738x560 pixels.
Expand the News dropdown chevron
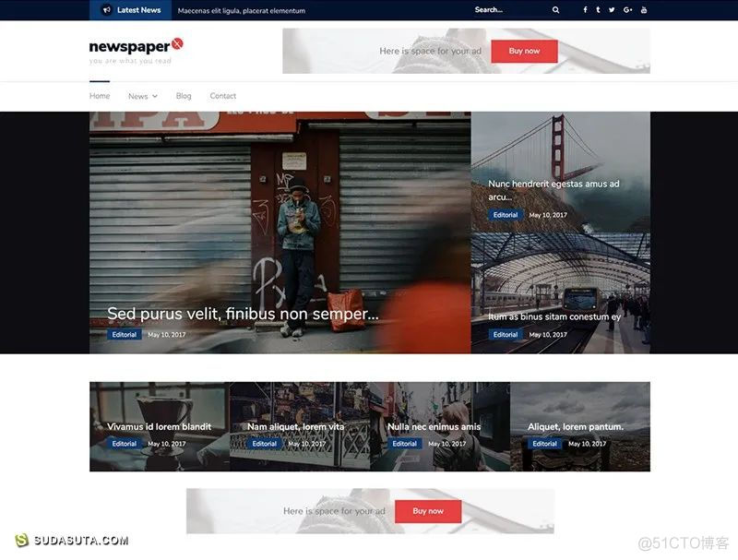155,96
